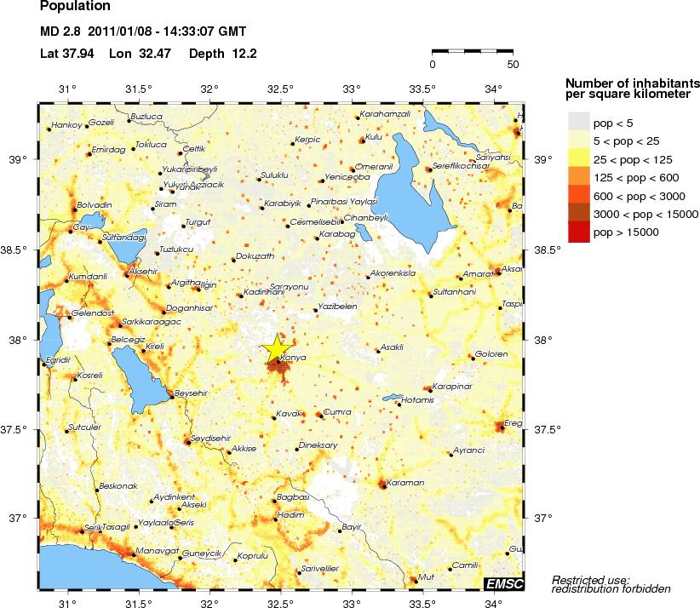700x608 pixels.
Task: Select the '2011/01/08 - 14:33:07 GMT' timestamp
Action: [x=167, y=32]
